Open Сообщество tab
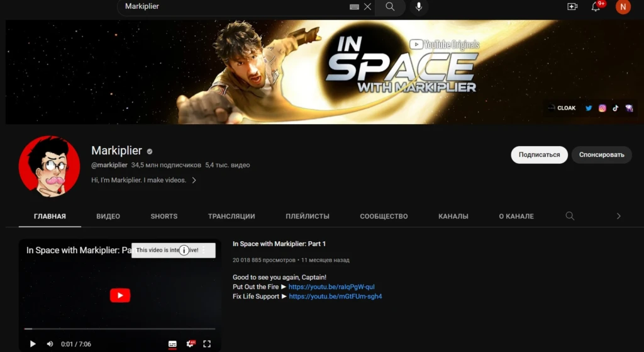The width and height of the screenshot is (644, 352). pyautogui.click(x=384, y=216)
